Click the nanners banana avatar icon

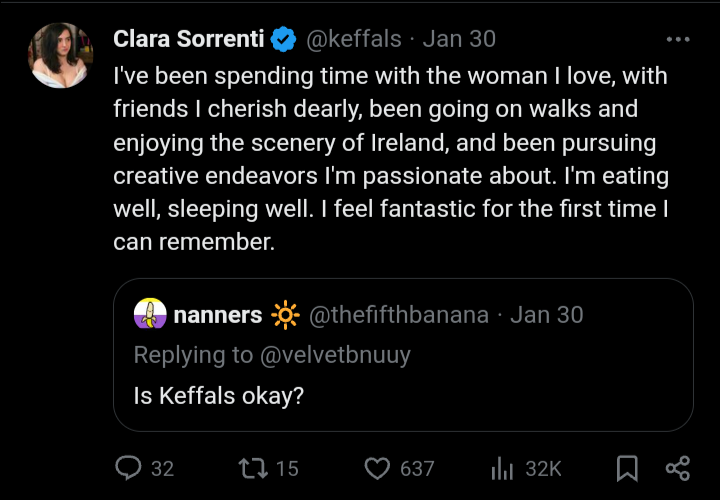coord(150,315)
